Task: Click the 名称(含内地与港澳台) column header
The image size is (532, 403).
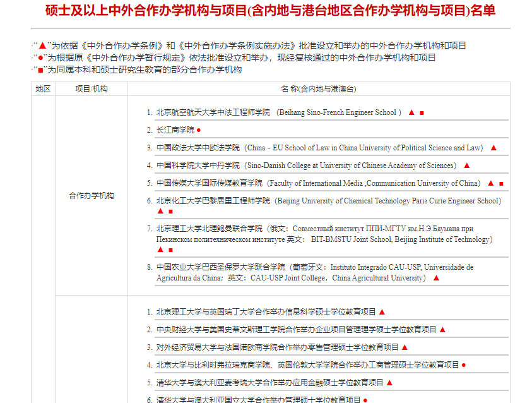Action: [319, 89]
